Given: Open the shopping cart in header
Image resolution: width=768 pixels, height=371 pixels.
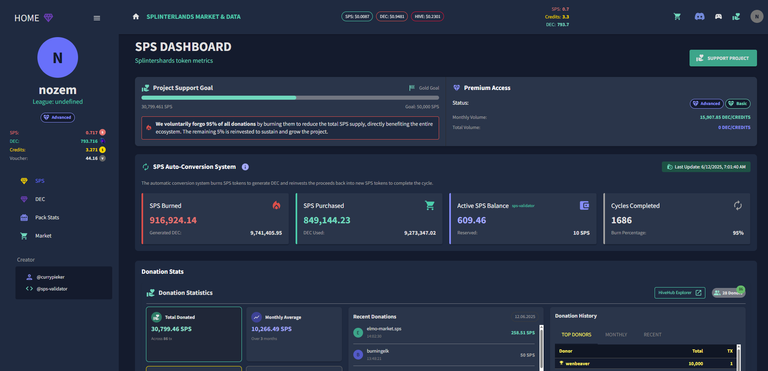Looking at the screenshot, I should pyautogui.click(x=677, y=17).
